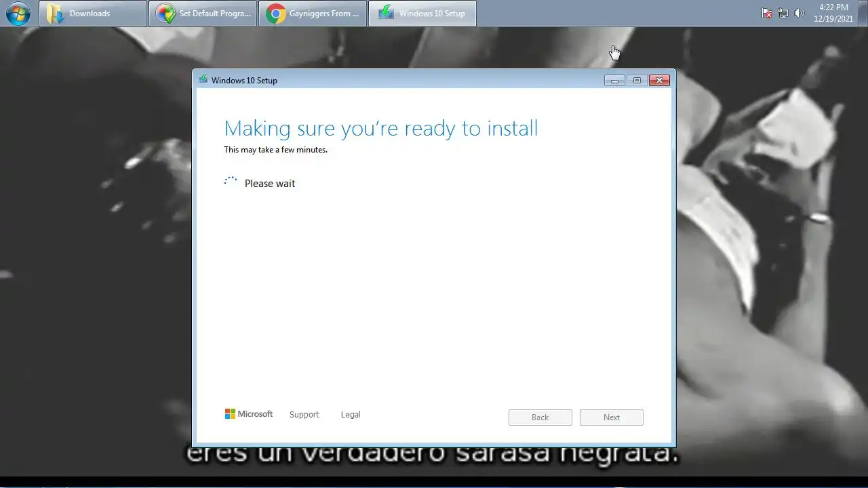Close the Windows 10 Setup window
Image resolution: width=868 pixels, height=488 pixels.
(x=659, y=81)
